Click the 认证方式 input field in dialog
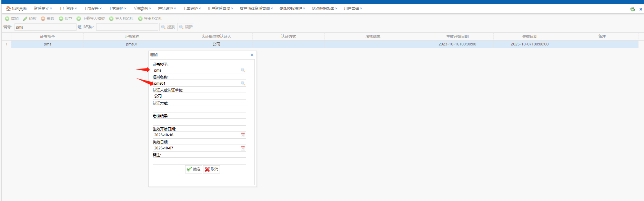 (x=199, y=109)
